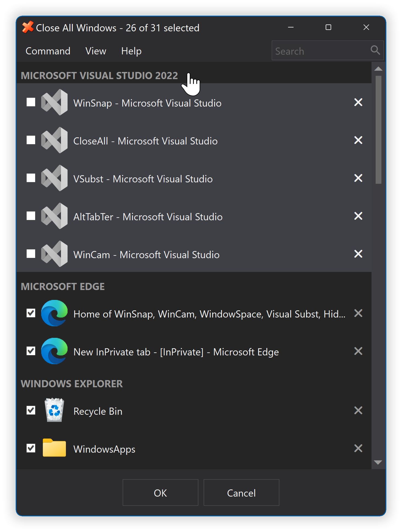The image size is (402, 532).
Task: Close the Home of WinSnap Edge window
Action: pos(358,313)
